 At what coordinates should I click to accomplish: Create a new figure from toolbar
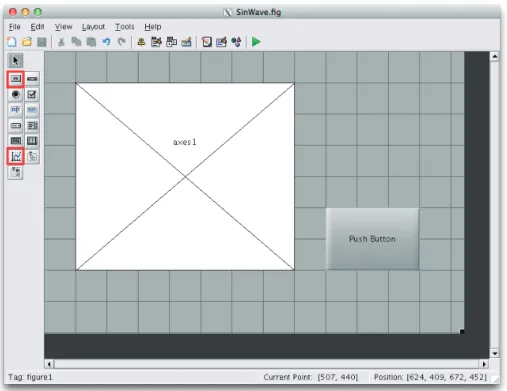click(12, 42)
